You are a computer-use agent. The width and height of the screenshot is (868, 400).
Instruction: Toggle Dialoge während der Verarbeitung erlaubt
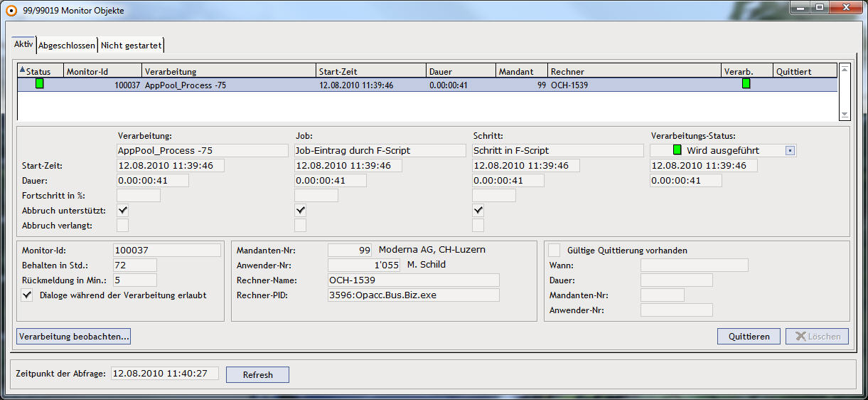(28, 295)
